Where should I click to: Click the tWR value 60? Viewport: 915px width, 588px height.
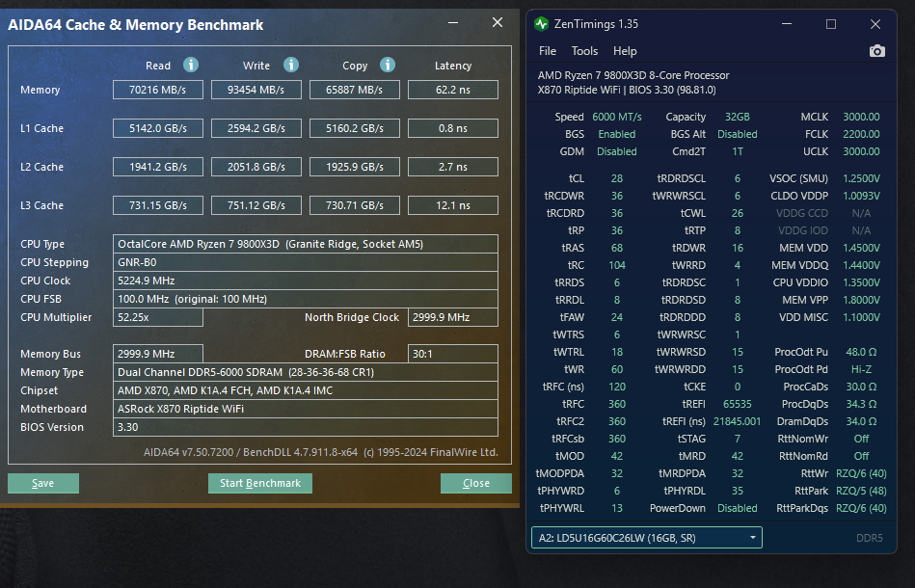(x=617, y=369)
